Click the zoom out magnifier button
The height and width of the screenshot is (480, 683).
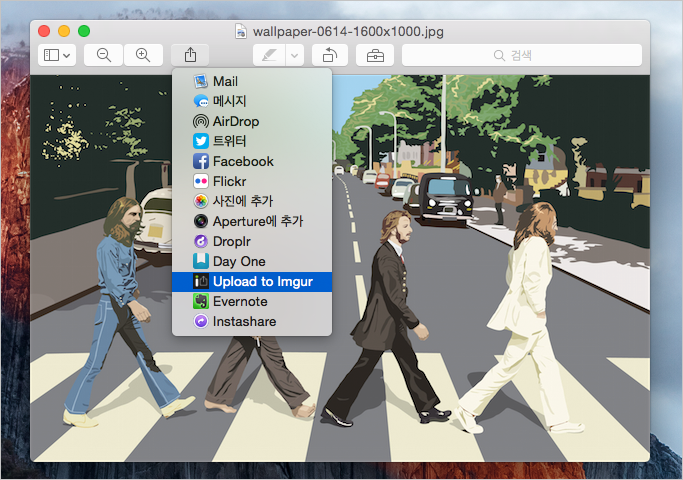[x=103, y=55]
